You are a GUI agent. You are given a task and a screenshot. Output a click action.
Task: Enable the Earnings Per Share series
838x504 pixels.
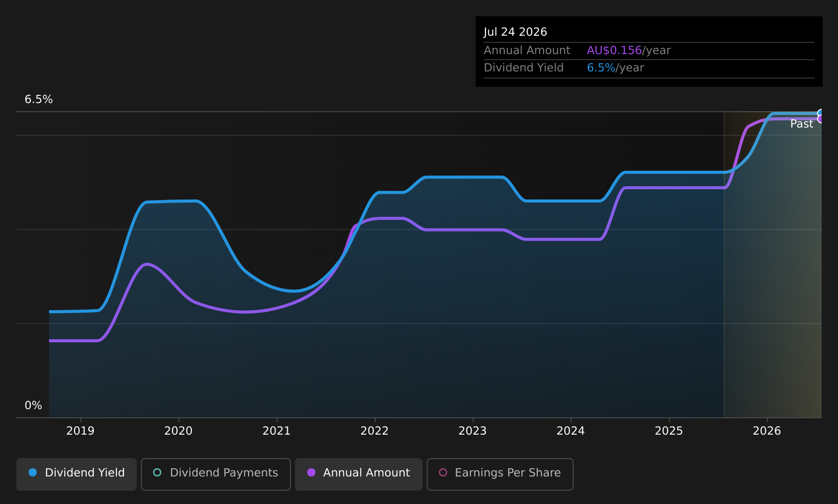(x=500, y=474)
